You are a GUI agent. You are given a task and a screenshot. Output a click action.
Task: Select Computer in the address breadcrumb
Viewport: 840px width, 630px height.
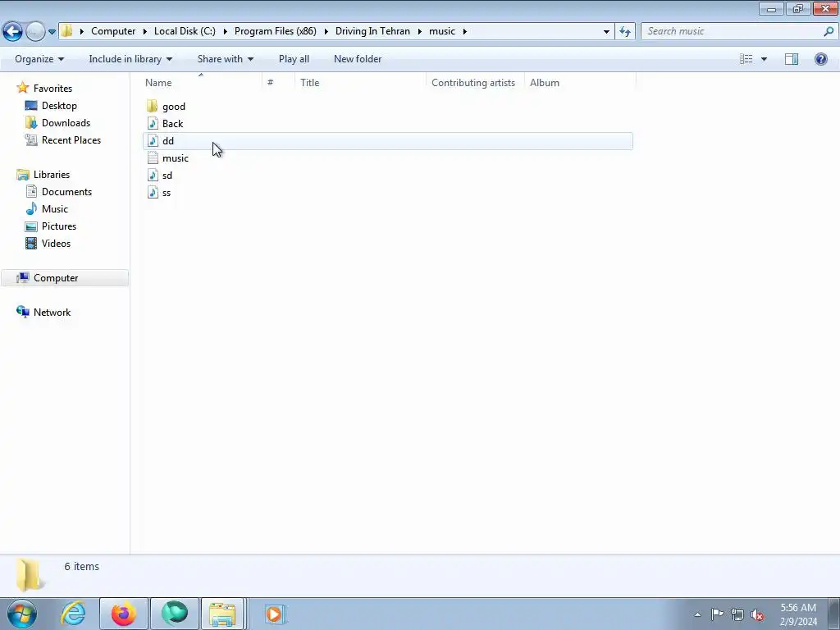pyautogui.click(x=113, y=31)
